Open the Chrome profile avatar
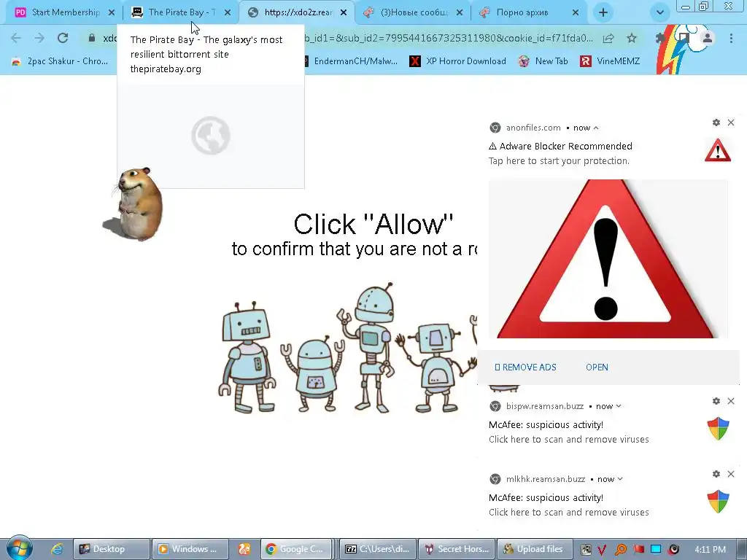The image size is (747, 560). pos(708,38)
